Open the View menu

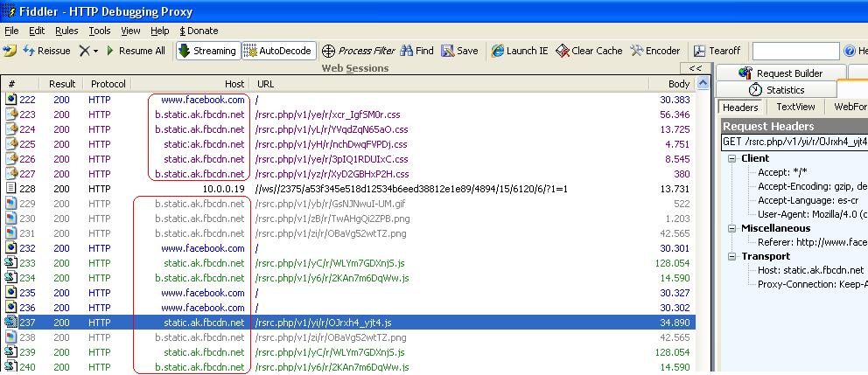(x=130, y=31)
